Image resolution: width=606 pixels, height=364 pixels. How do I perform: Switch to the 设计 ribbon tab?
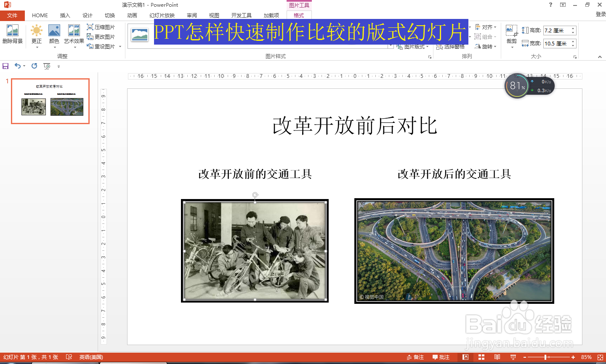[x=88, y=15]
